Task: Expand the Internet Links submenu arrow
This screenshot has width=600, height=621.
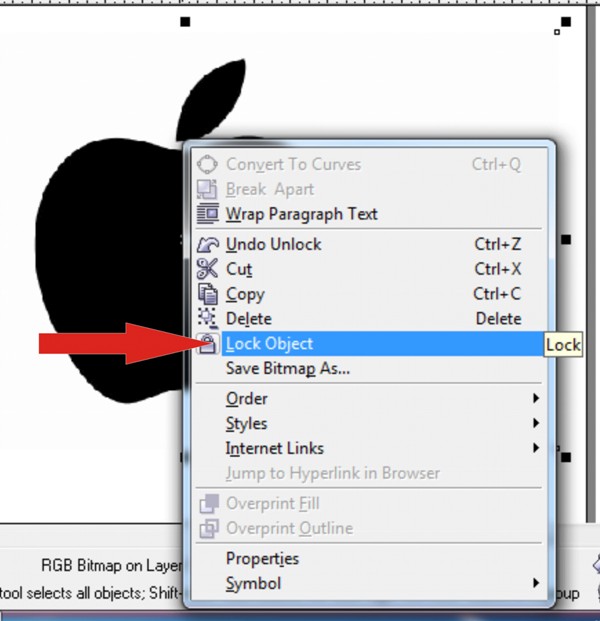Action: (x=535, y=448)
